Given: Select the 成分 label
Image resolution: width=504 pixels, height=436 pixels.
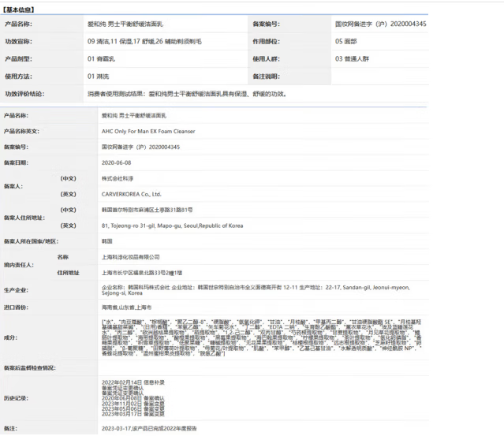Looking at the screenshot, I should click(x=11, y=337).
